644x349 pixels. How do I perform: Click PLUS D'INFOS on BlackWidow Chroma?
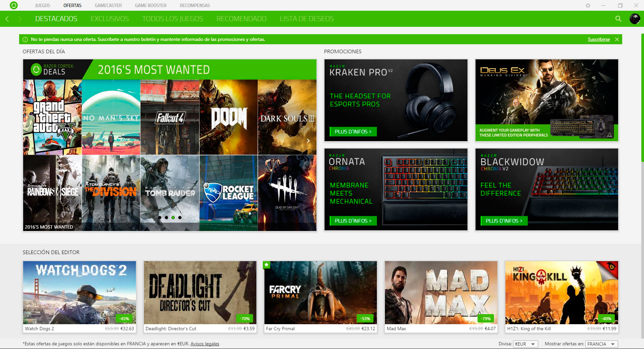tap(504, 221)
